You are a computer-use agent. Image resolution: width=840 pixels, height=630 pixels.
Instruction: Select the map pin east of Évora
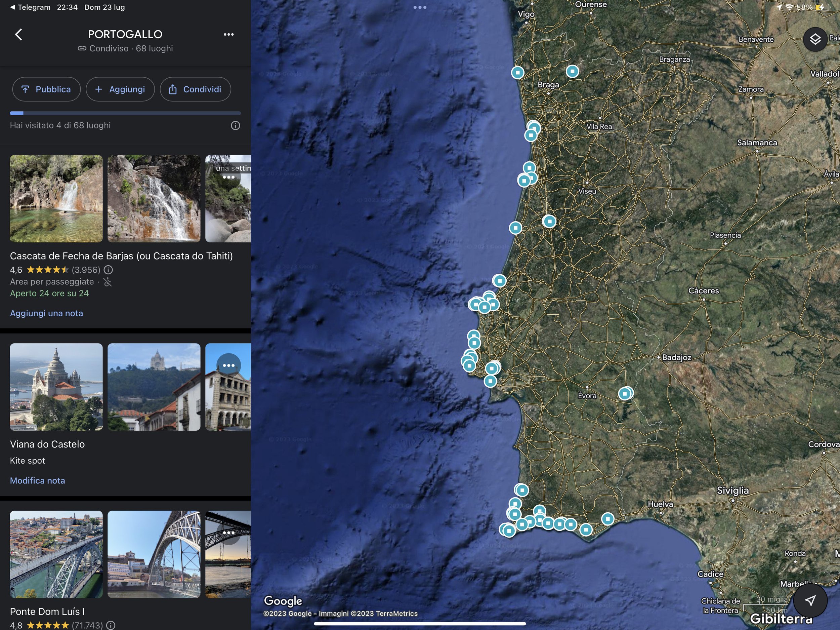625,393
